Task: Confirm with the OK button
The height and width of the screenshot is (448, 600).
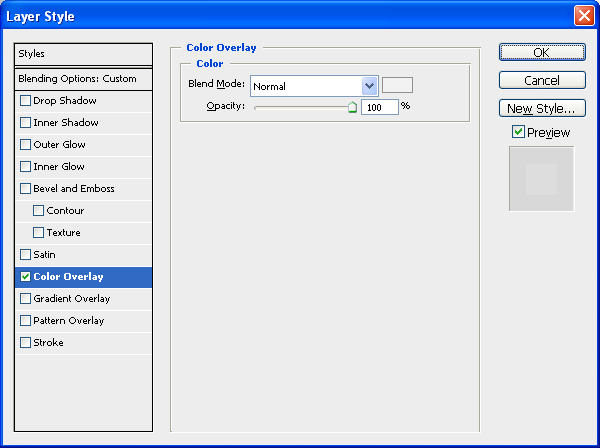Action: pyautogui.click(x=542, y=52)
